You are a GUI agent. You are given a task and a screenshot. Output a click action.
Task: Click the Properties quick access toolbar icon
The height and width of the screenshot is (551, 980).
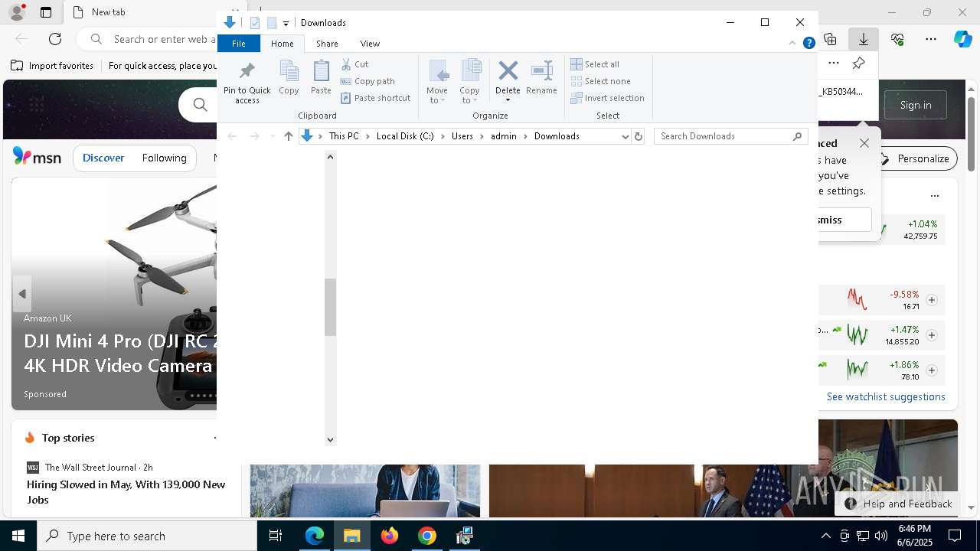[255, 23]
